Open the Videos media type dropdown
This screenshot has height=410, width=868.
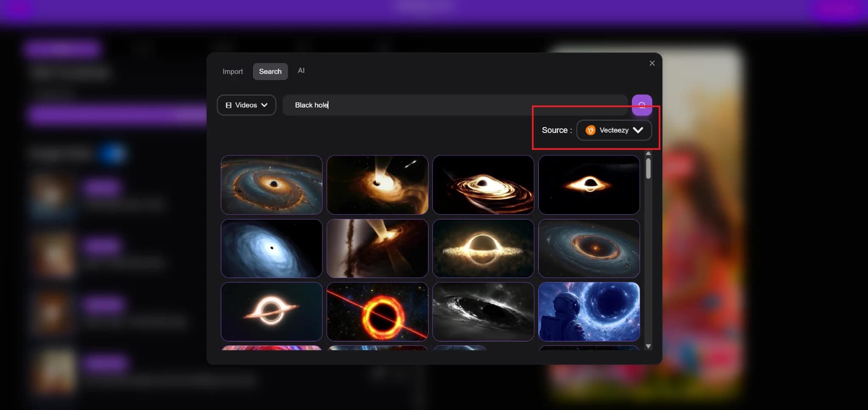(x=246, y=105)
